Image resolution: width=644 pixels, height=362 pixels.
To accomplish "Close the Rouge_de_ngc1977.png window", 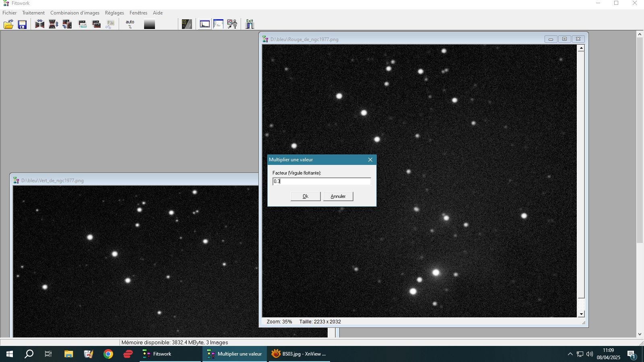I will point(578,39).
